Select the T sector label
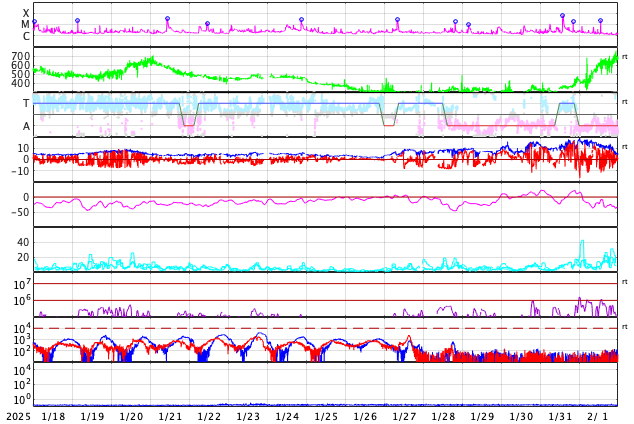Screen dimensions: 634x424 [26, 104]
